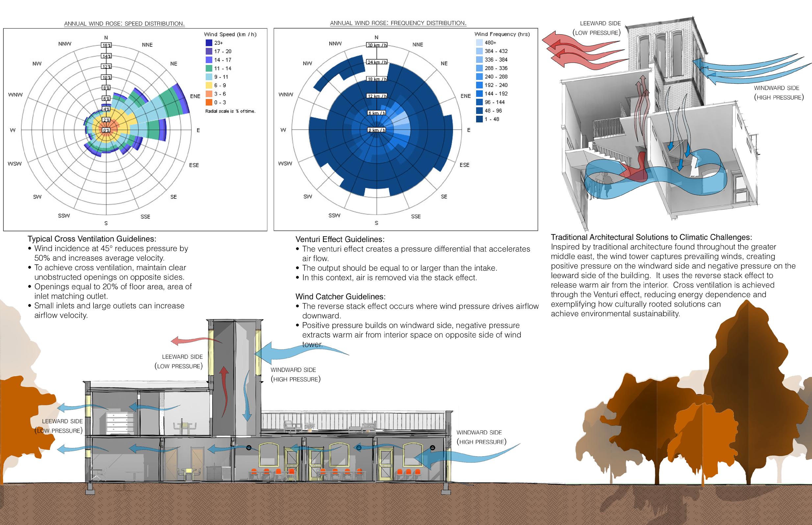Select the 1 - 48 frequency legend swatch
The width and height of the screenshot is (812, 525).
(x=479, y=119)
